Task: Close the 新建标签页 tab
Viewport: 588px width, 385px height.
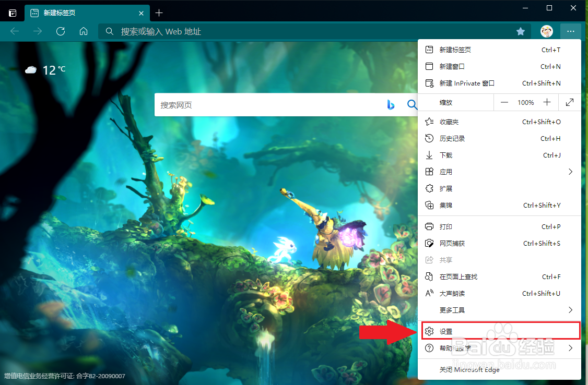Action: point(141,13)
